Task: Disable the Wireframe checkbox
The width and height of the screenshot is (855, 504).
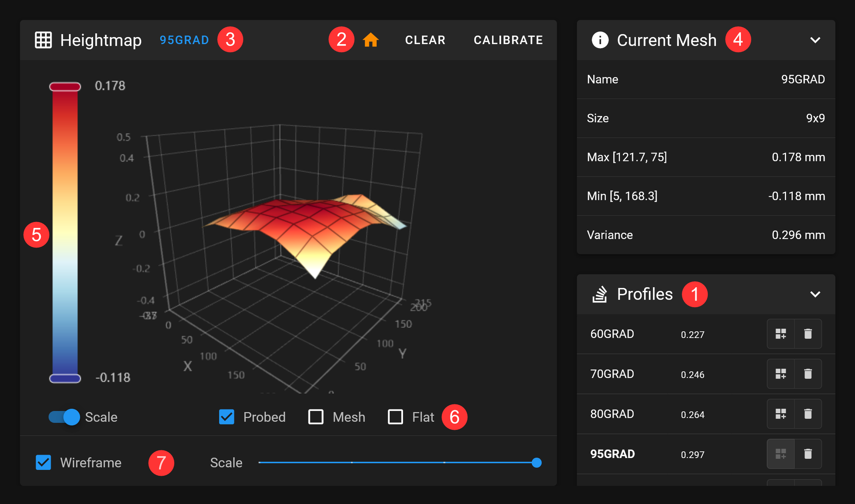Action: (x=43, y=462)
